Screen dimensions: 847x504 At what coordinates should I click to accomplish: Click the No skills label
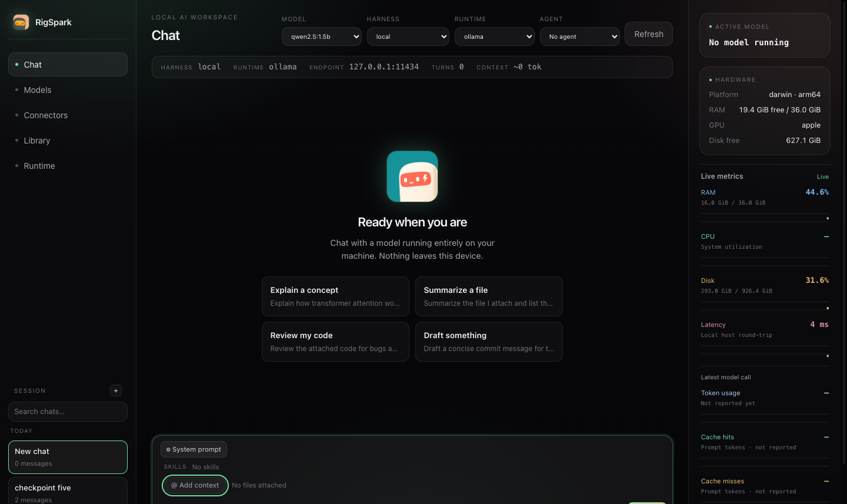coord(205,467)
